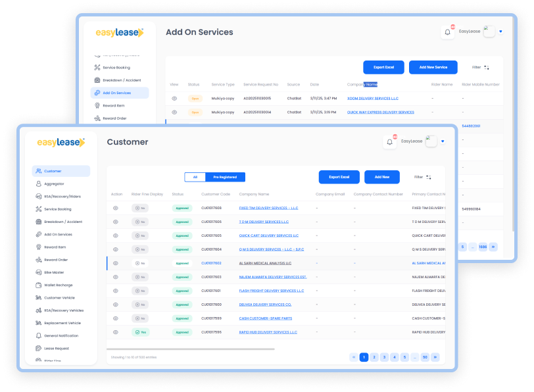Image resolution: width=534 pixels, height=392 pixels.
Task: Open QUICK CART DELIVERY SERVICES LLC link
Action: [268, 235]
